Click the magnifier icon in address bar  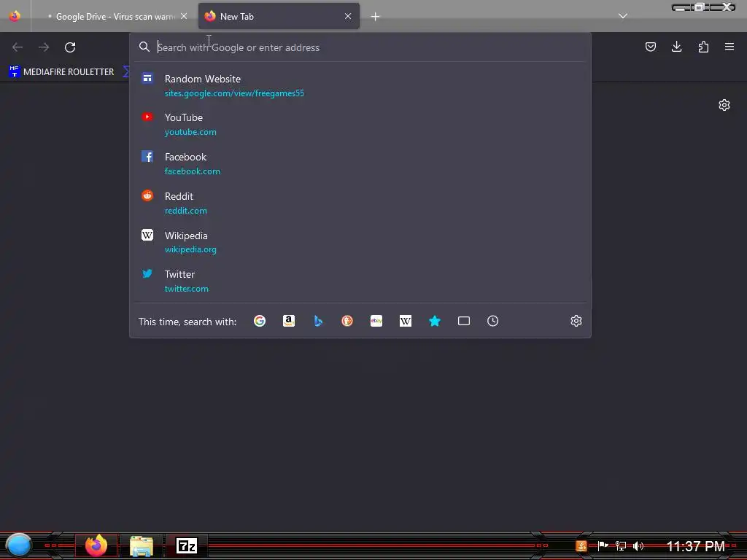pos(144,47)
